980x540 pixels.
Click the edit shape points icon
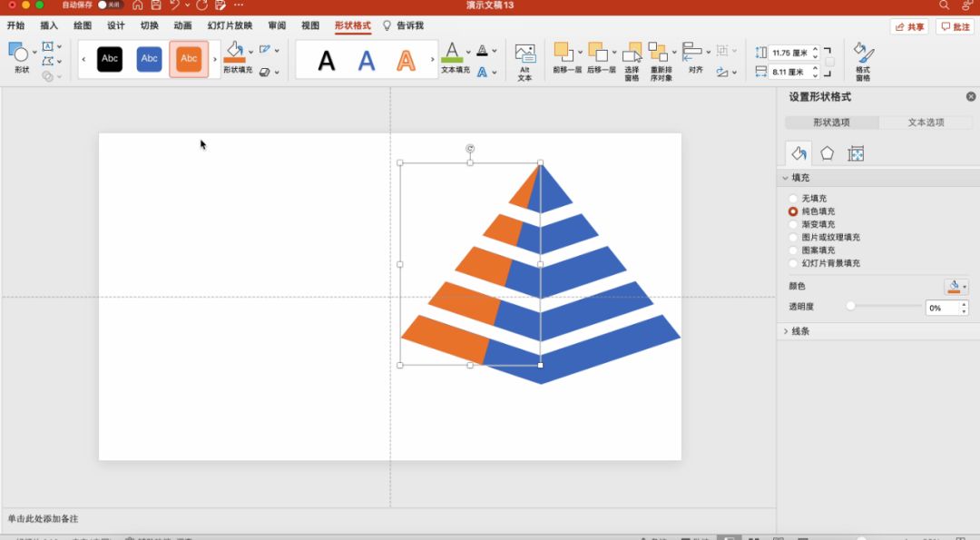tap(47, 61)
